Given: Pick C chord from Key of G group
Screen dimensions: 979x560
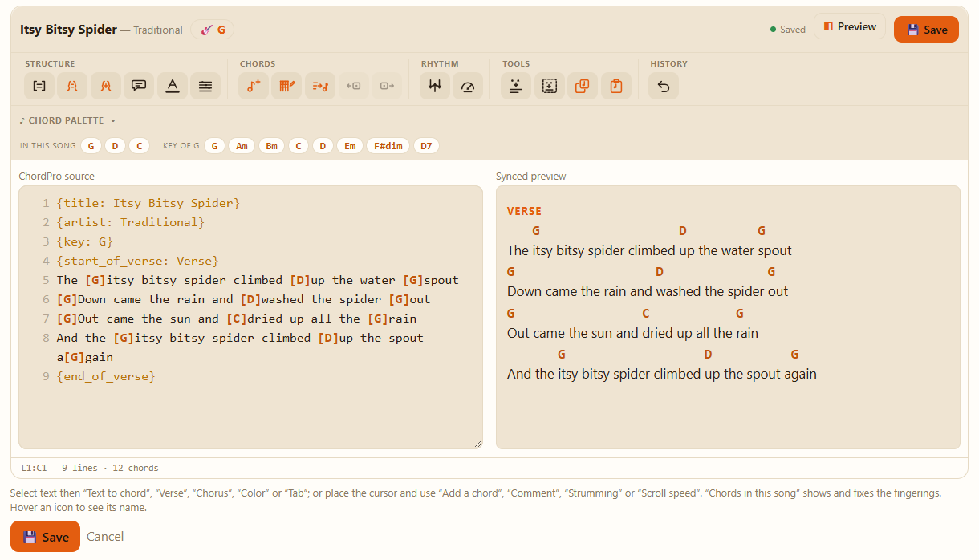Looking at the screenshot, I should [x=299, y=146].
